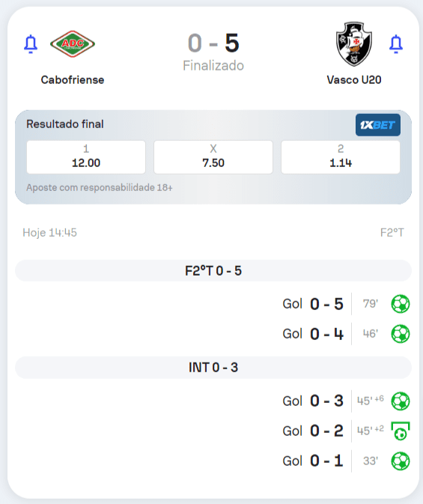Select the 46' goal ball icon
Screen dimensions: 423x504
click(401, 334)
